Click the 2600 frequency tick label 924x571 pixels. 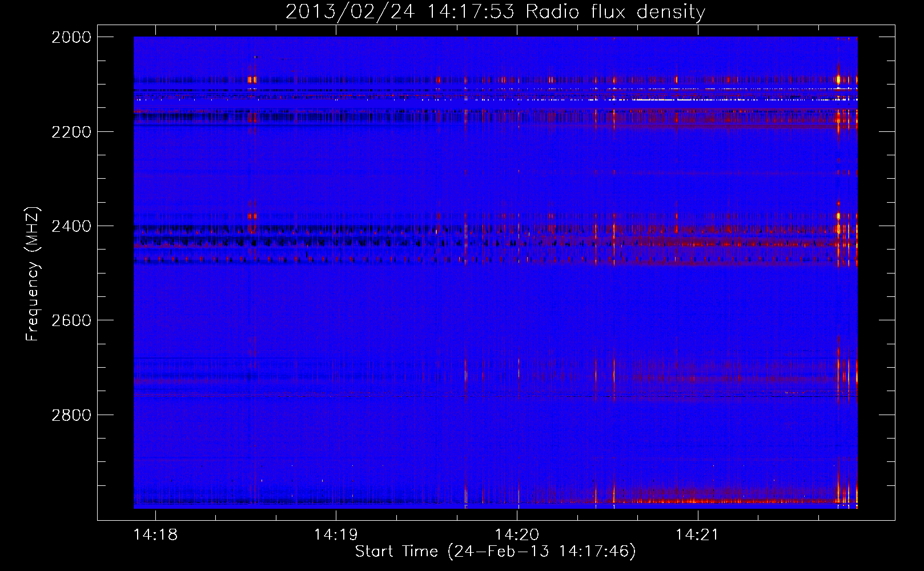(x=71, y=320)
